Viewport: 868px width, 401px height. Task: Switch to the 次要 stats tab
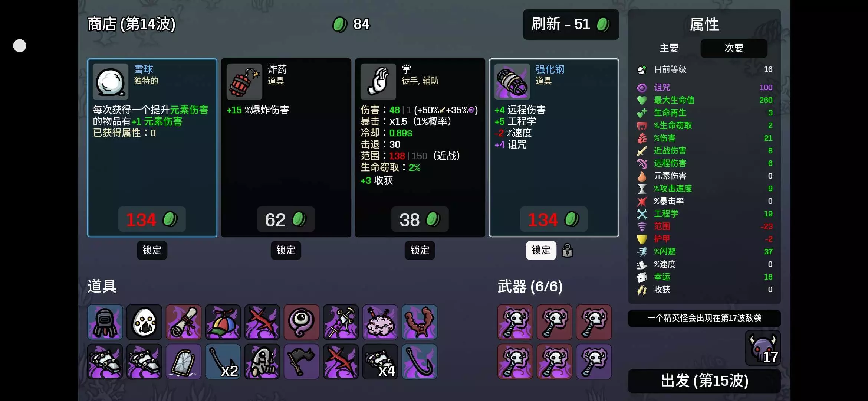click(734, 48)
